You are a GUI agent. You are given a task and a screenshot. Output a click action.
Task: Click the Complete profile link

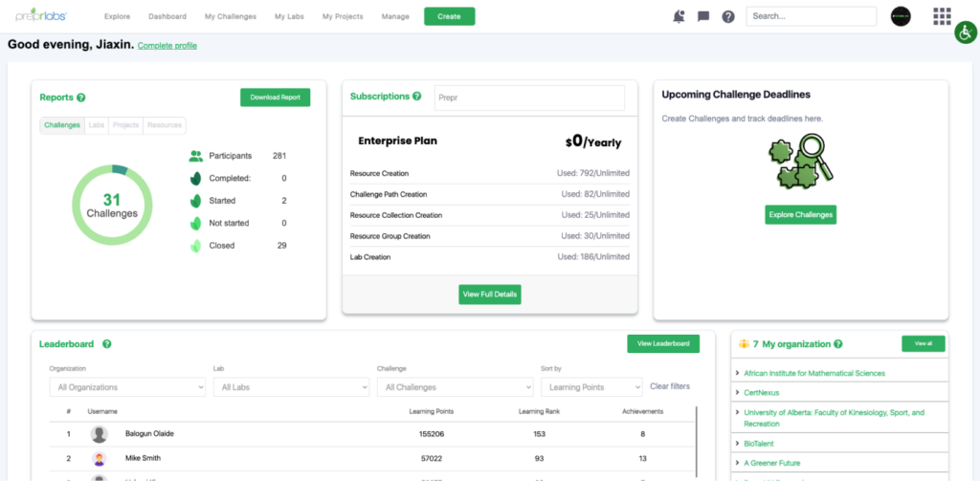point(167,46)
